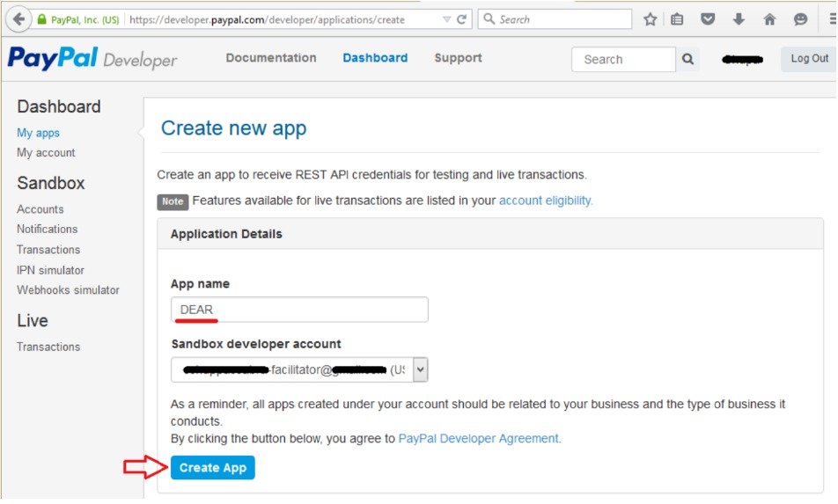Screen dimensions: 838x504
Task: Select the Support menu item
Action: pos(458,58)
